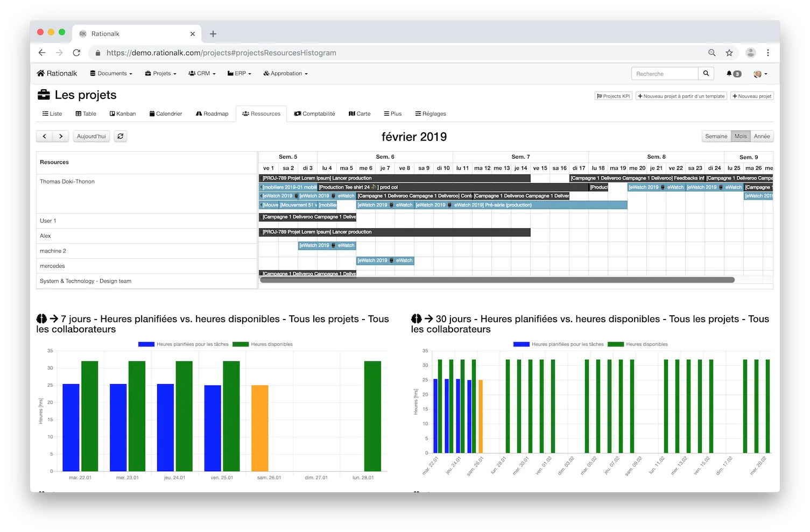The height and width of the screenshot is (532, 810).
Task: Go to previous month arrow
Action: pos(45,136)
